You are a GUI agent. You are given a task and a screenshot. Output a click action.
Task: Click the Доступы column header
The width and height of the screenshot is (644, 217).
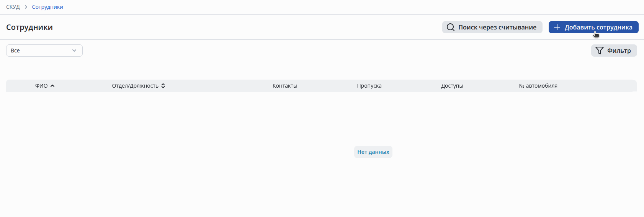[x=452, y=86]
